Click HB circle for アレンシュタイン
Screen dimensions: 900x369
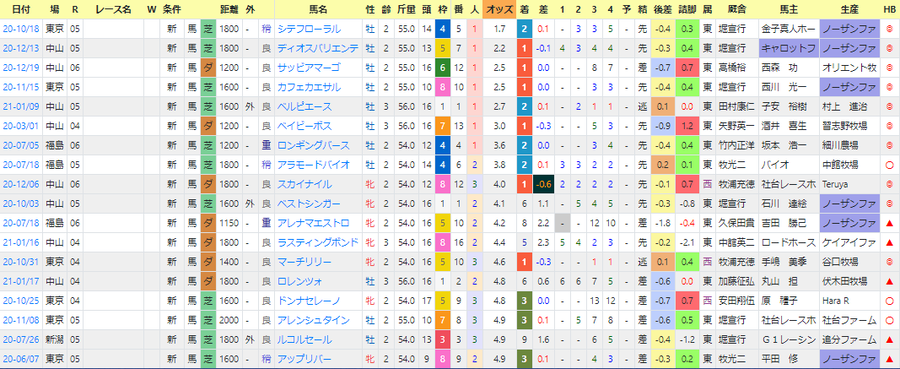pyautogui.click(x=889, y=320)
